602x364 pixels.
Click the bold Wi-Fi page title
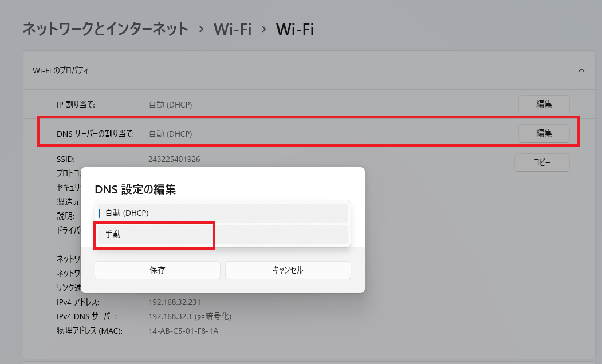point(294,29)
